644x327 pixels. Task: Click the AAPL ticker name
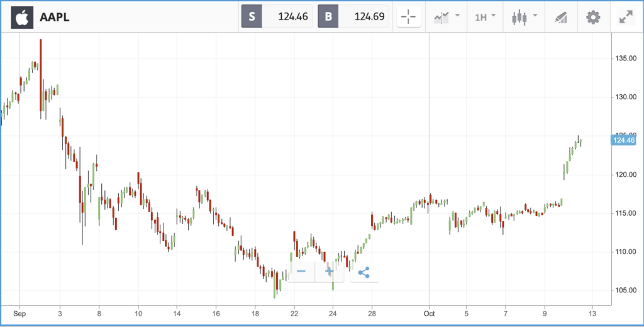point(55,18)
